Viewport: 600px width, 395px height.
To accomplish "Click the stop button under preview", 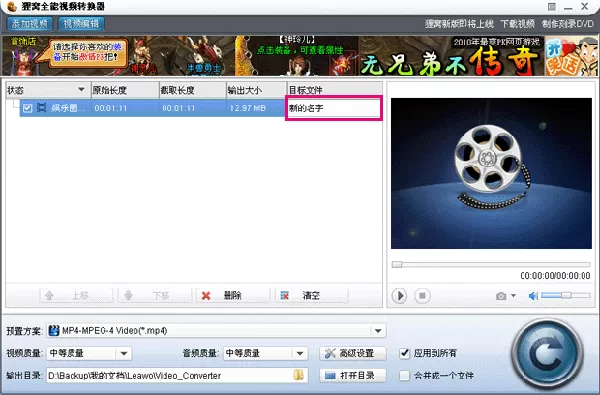I will pos(422,295).
